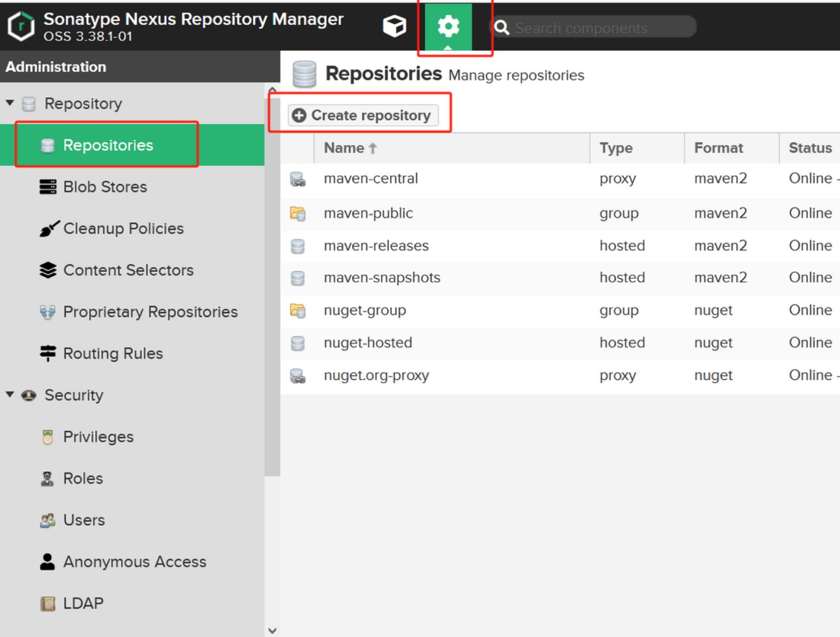Click the nuget.org-proxy proxy icon

pyautogui.click(x=298, y=376)
